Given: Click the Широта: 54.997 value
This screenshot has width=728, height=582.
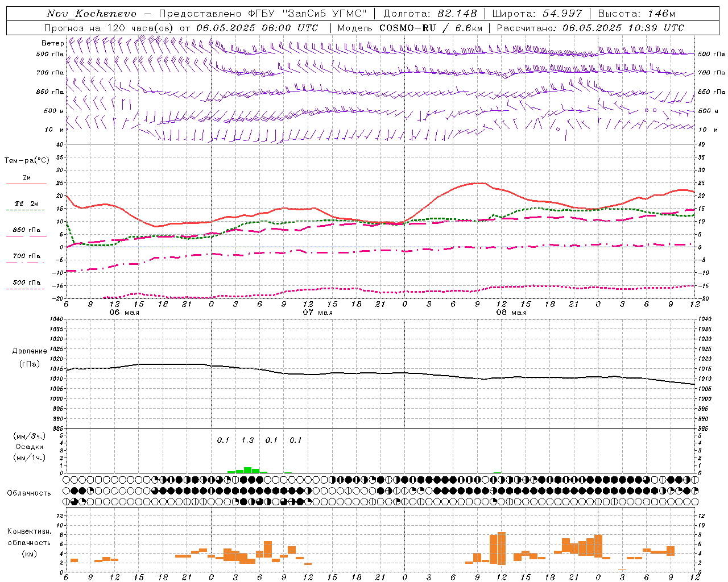Looking at the screenshot, I should (x=537, y=14).
